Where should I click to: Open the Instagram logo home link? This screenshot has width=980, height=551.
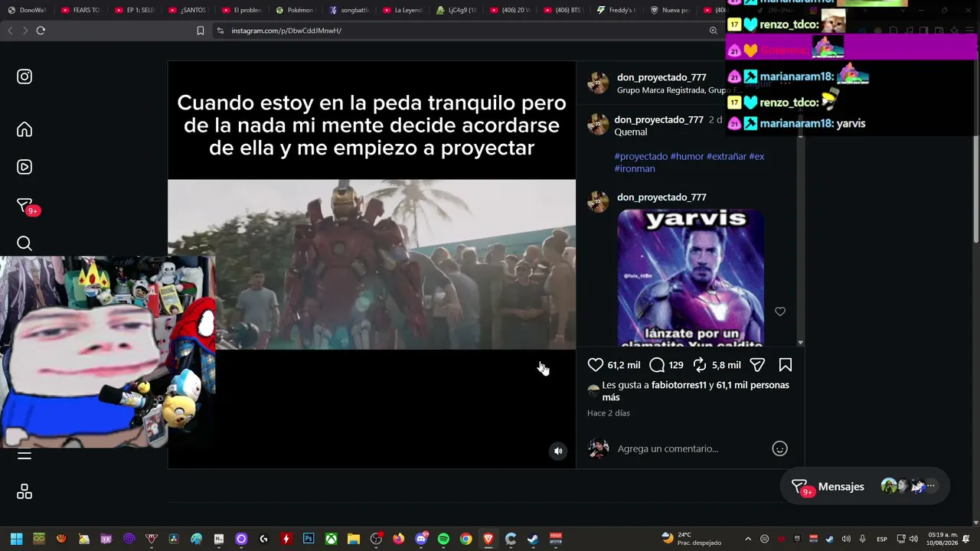24,77
